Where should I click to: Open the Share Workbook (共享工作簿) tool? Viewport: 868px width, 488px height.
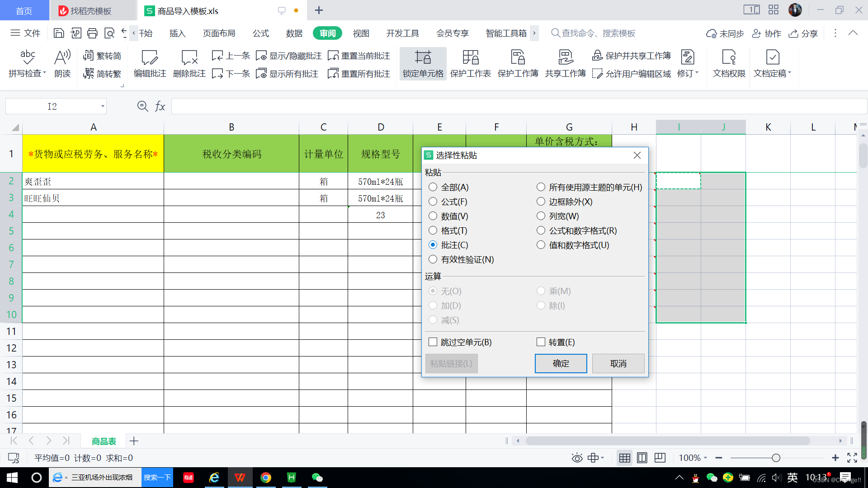pos(565,57)
